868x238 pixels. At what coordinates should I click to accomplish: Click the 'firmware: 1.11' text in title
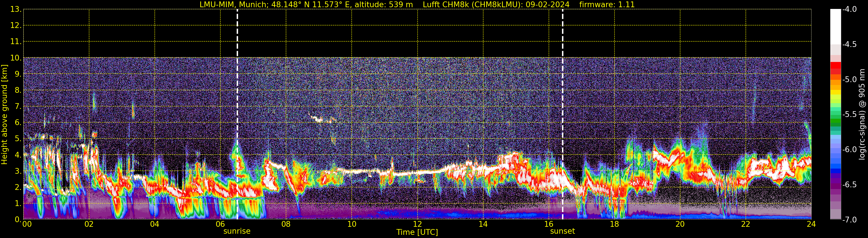pyautogui.click(x=607, y=5)
